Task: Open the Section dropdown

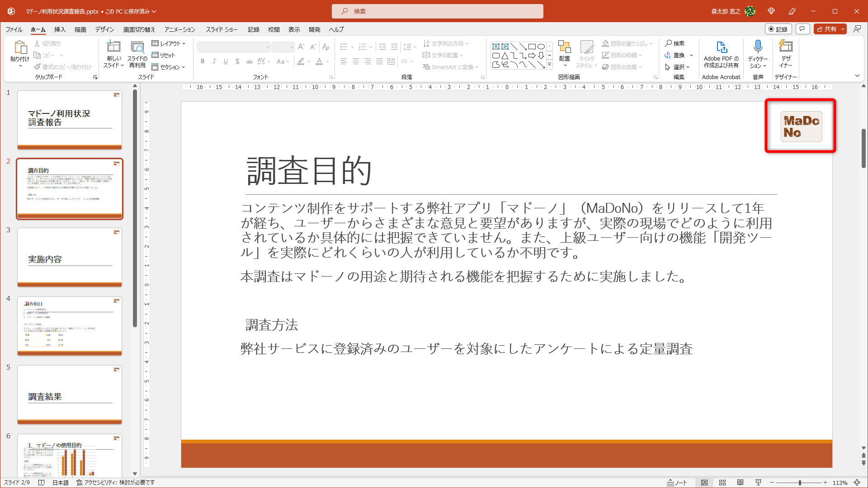Action: [169, 67]
